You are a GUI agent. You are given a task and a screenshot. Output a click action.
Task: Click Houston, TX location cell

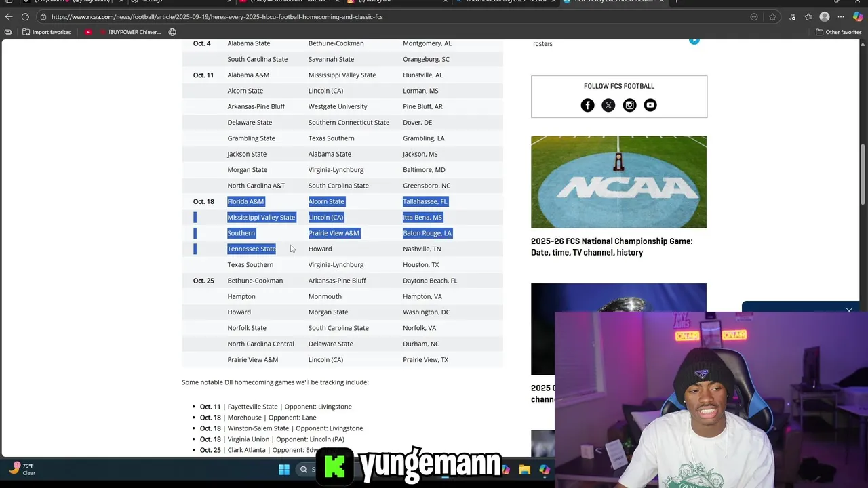click(x=420, y=264)
